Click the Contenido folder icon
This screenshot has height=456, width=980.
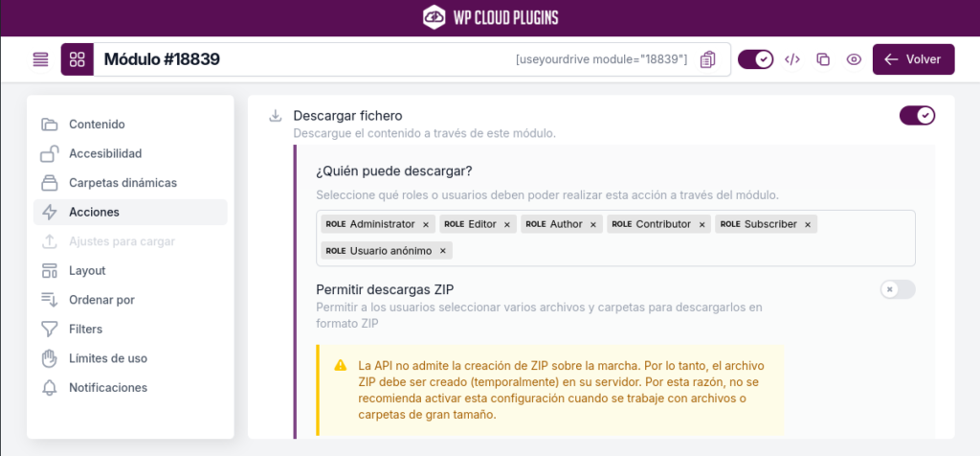pos(50,125)
